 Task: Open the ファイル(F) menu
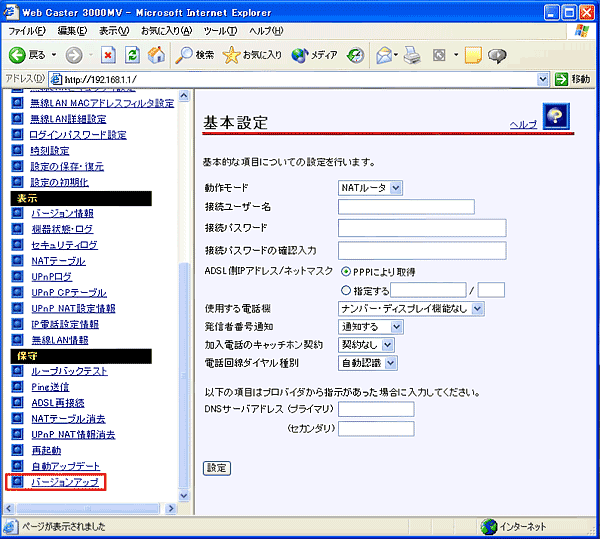27,31
